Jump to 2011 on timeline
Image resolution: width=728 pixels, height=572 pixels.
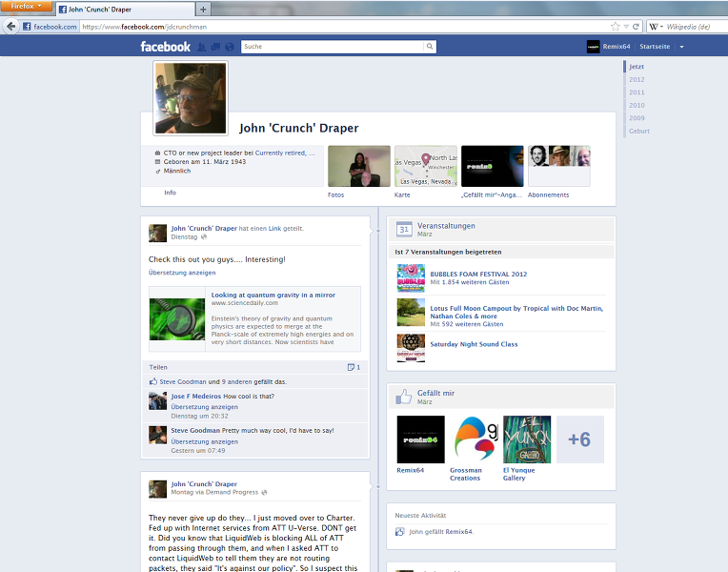pyautogui.click(x=637, y=92)
